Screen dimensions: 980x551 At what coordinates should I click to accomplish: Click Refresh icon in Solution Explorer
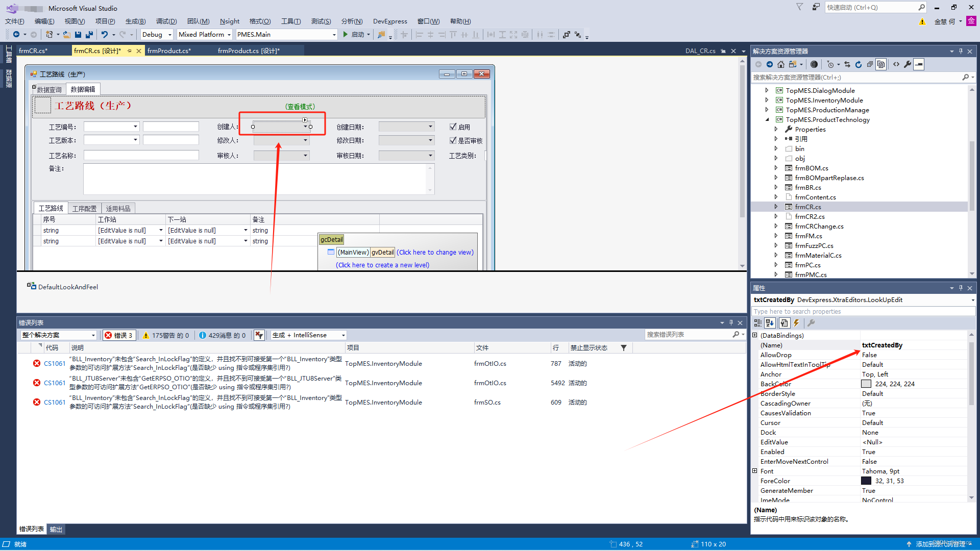click(x=859, y=64)
